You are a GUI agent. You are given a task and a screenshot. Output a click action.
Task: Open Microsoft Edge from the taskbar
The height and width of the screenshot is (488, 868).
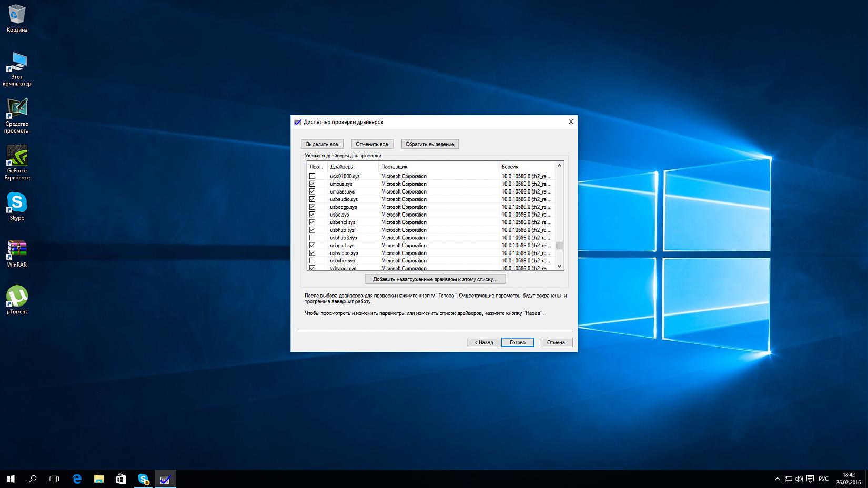click(x=77, y=479)
